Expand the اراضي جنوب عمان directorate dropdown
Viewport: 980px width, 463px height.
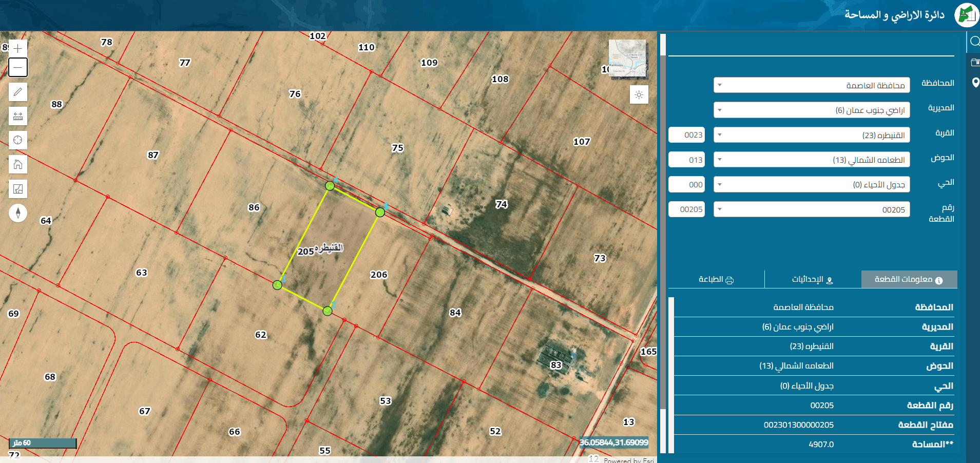[x=812, y=110]
